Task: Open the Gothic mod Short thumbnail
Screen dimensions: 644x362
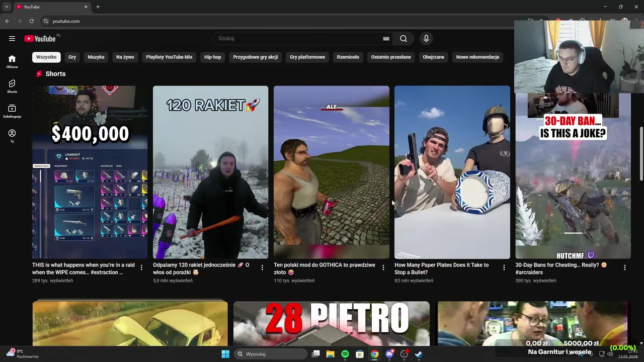Action: point(332,172)
